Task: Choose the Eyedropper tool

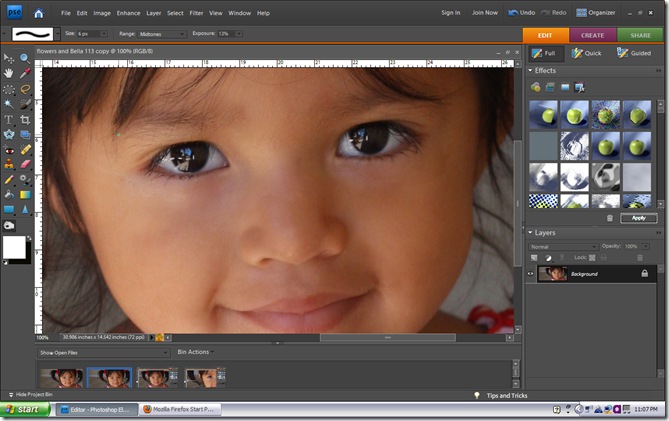Action: click(25, 73)
